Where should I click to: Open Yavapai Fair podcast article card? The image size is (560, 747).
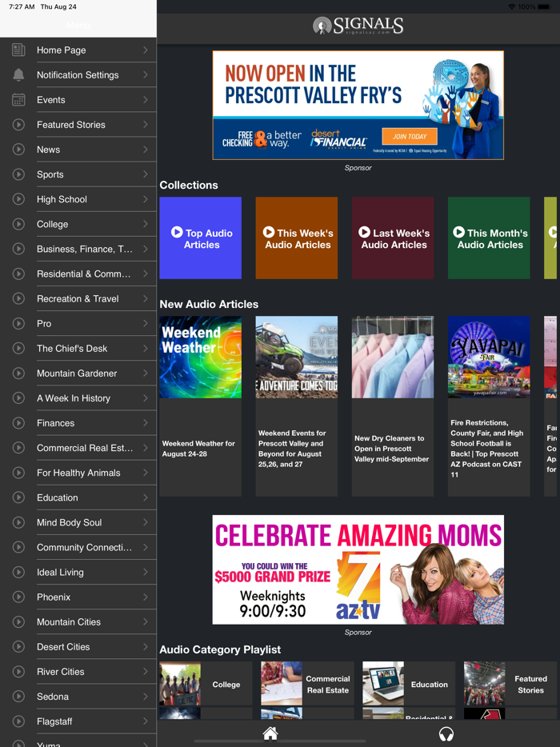(x=489, y=406)
